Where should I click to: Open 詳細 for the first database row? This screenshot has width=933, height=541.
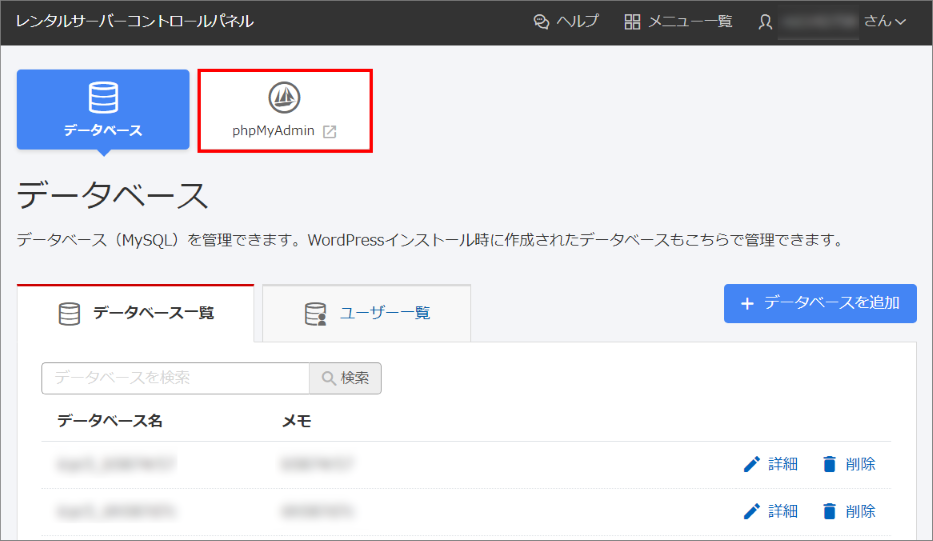(x=771, y=464)
